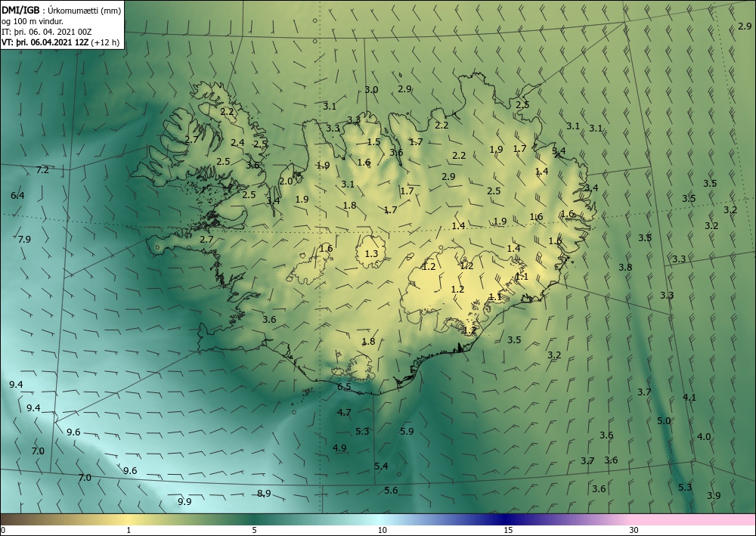Select the 2.0 value on the map
The height and width of the screenshot is (536, 756).
286,181
